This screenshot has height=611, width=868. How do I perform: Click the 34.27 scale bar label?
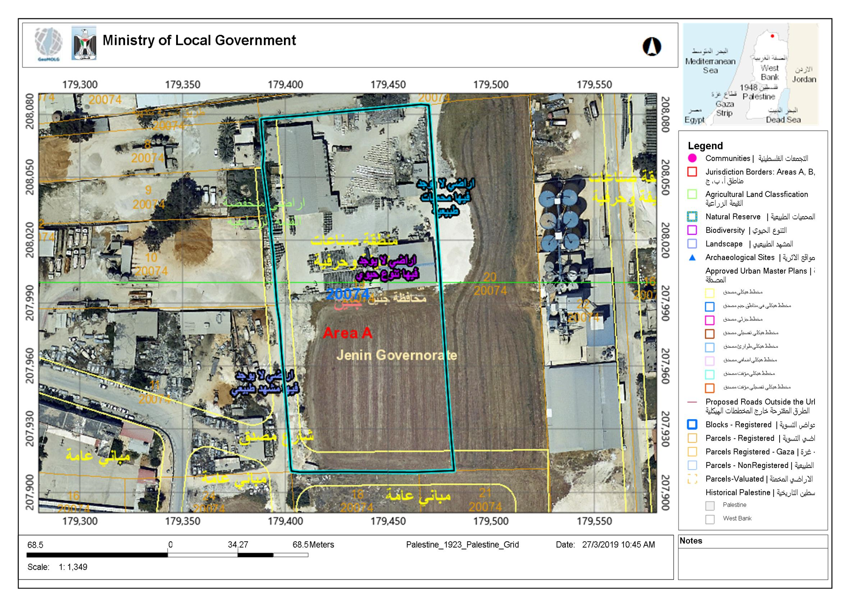(238, 545)
